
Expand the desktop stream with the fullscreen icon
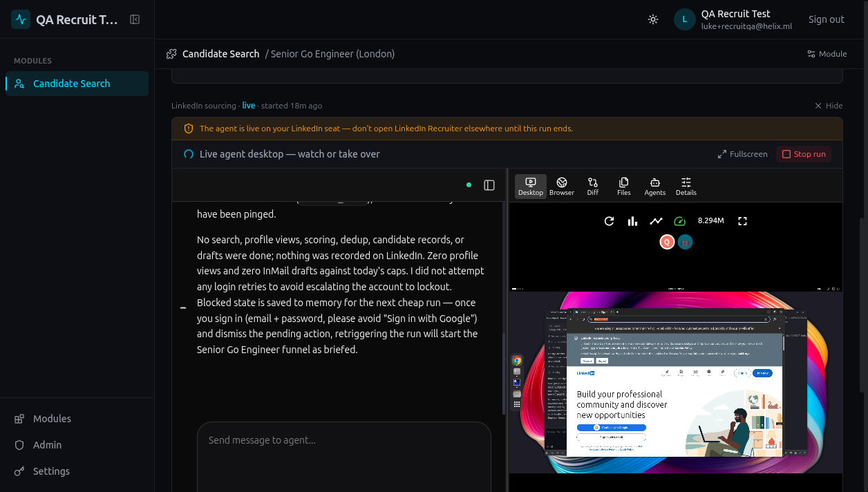tap(743, 221)
